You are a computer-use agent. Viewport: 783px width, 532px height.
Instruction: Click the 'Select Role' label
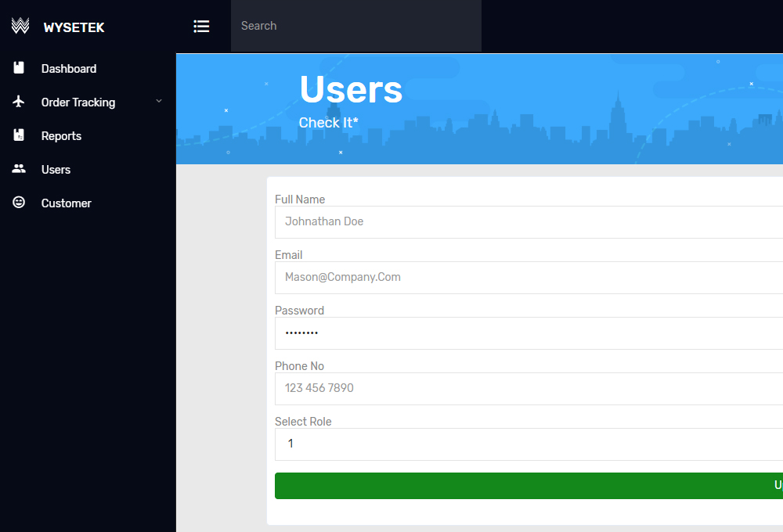(x=303, y=421)
